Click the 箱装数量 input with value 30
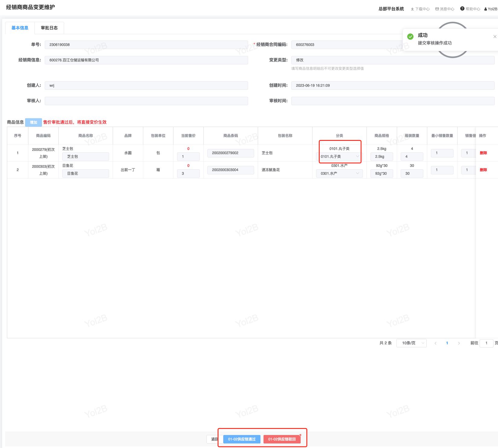The height and width of the screenshot is (448, 498). [x=412, y=174]
